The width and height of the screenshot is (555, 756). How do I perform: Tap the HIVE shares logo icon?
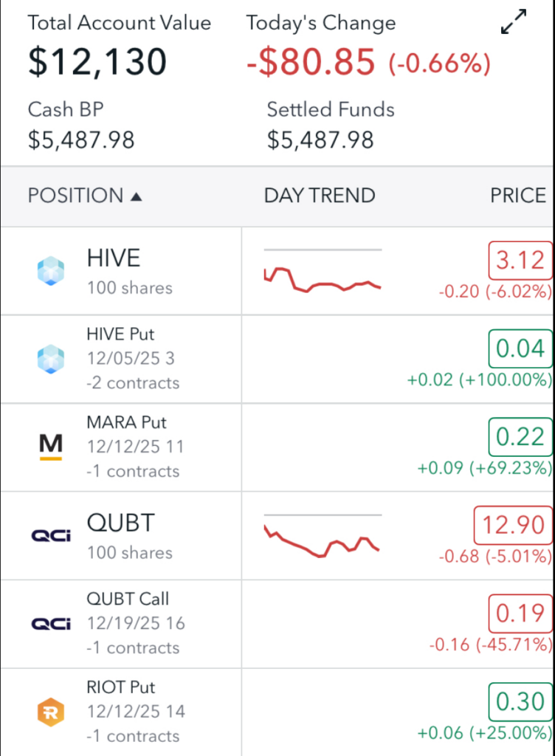(51, 271)
